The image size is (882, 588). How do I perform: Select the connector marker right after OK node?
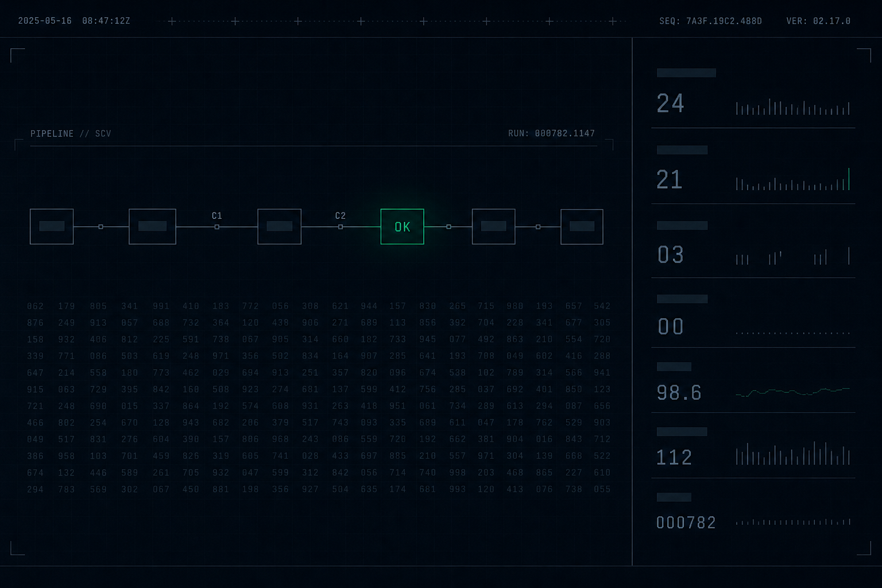[x=448, y=227]
